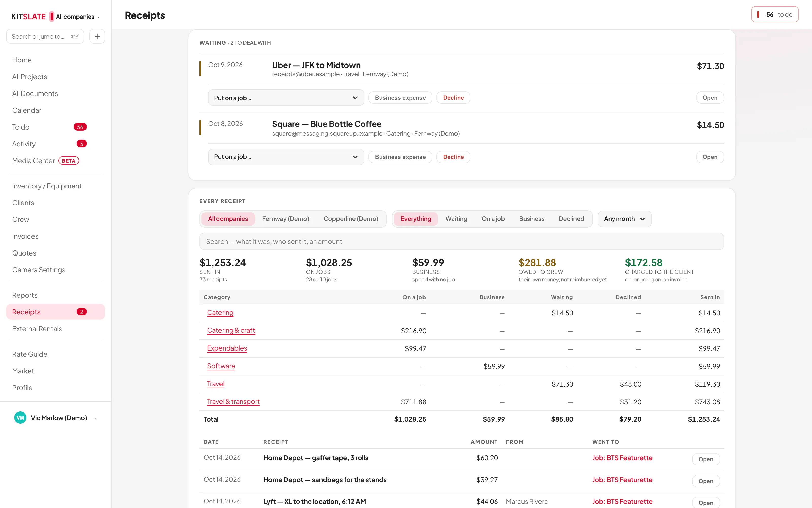
Task: Open the Reports section
Action: pos(55,295)
